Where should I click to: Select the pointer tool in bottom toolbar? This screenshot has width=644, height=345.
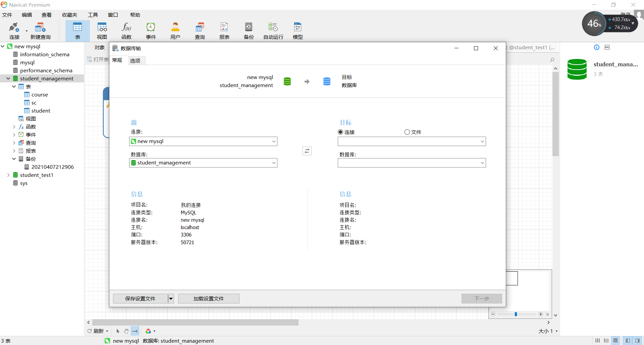point(118,331)
